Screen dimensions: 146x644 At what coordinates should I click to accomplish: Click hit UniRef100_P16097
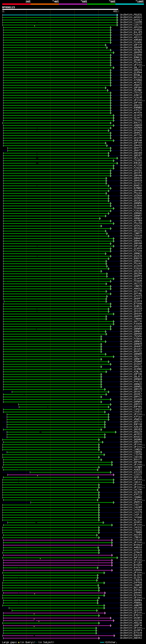(x=131, y=35)
